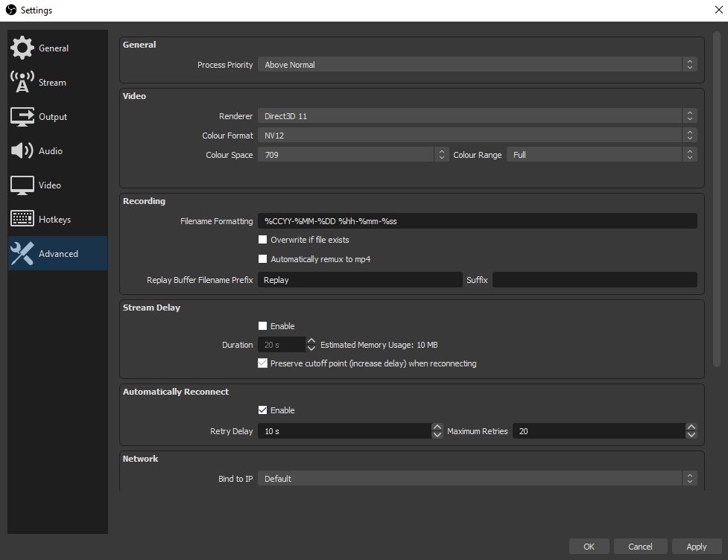728x560 pixels.
Task: Disable Automatically Reconnect Enable checkbox
Action: [262, 410]
